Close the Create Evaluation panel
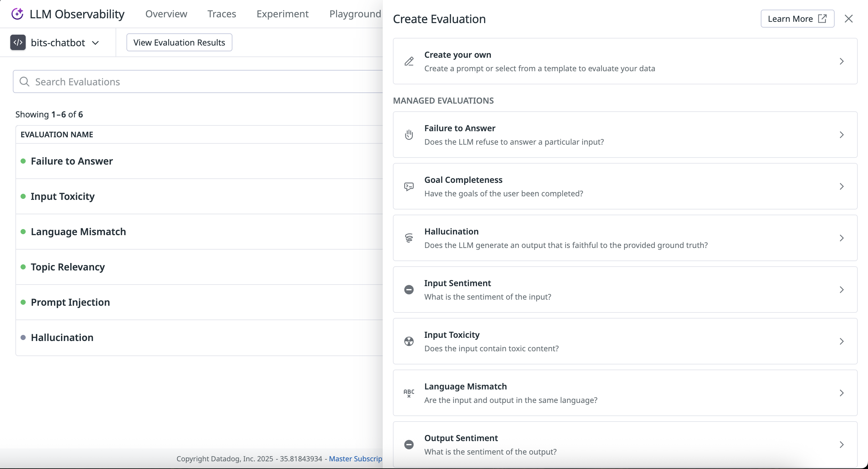The width and height of the screenshot is (868, 469). (x=848, y=19)
